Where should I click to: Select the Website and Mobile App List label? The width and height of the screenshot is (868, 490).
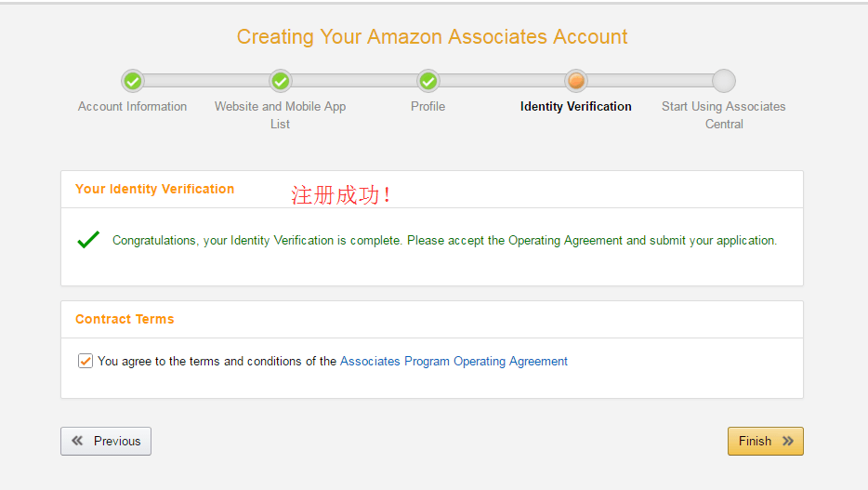pos(281,115)
